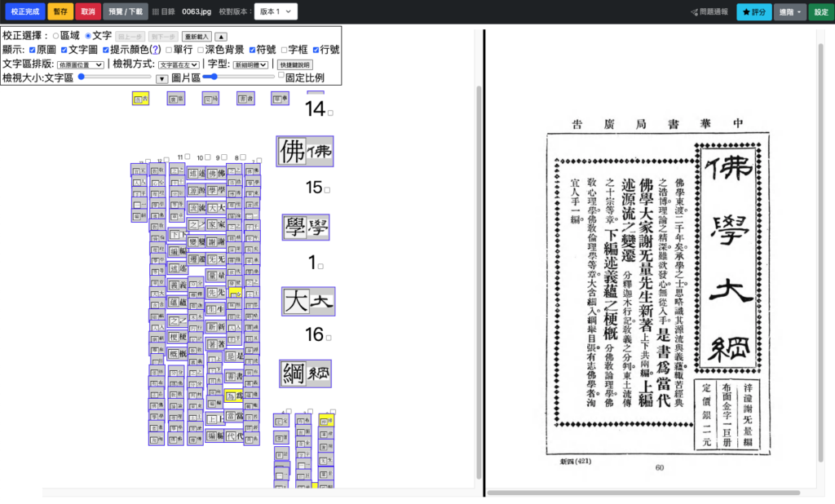Click the ▲ collapse arrow beside 重新載入

point(221,37)
